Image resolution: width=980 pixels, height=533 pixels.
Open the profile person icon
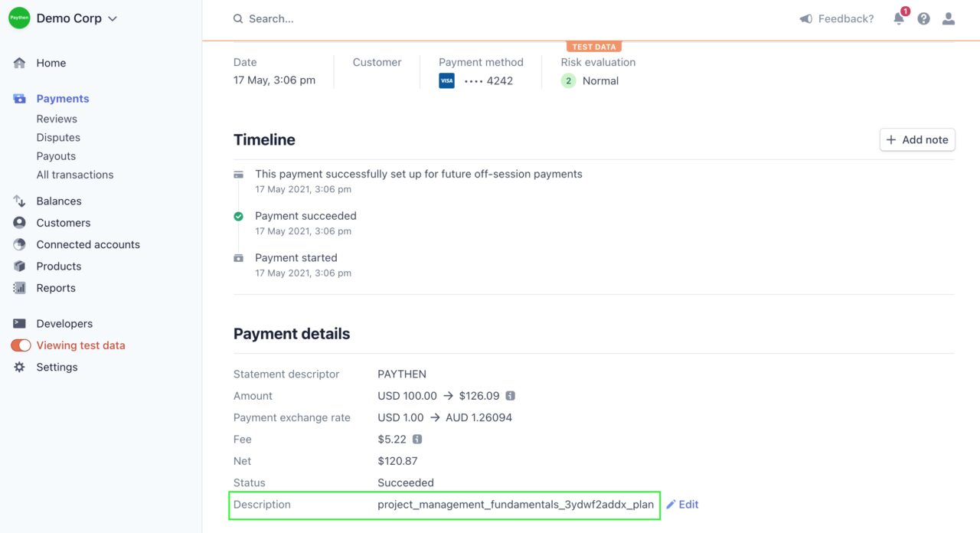coord(948,18)
